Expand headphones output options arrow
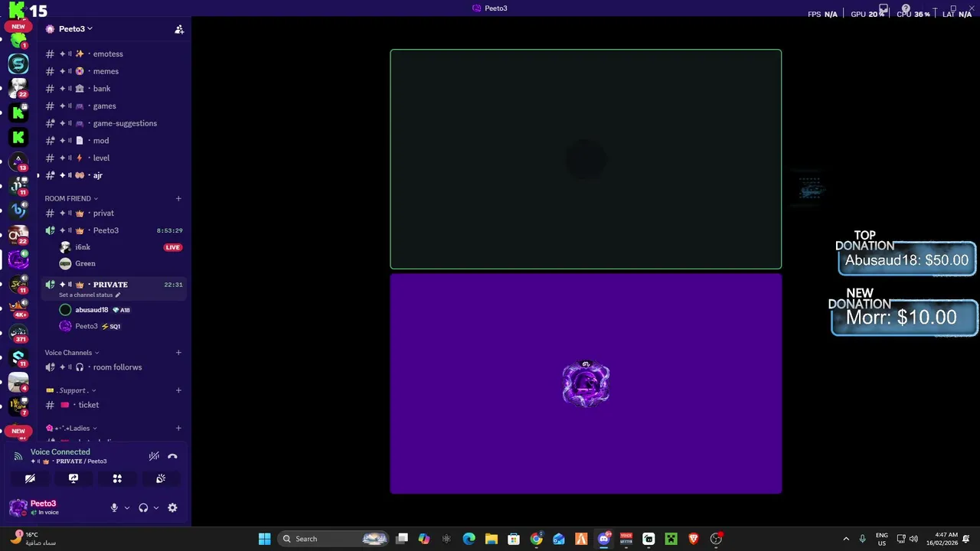The image size is (980, 551). coord(156,507)
